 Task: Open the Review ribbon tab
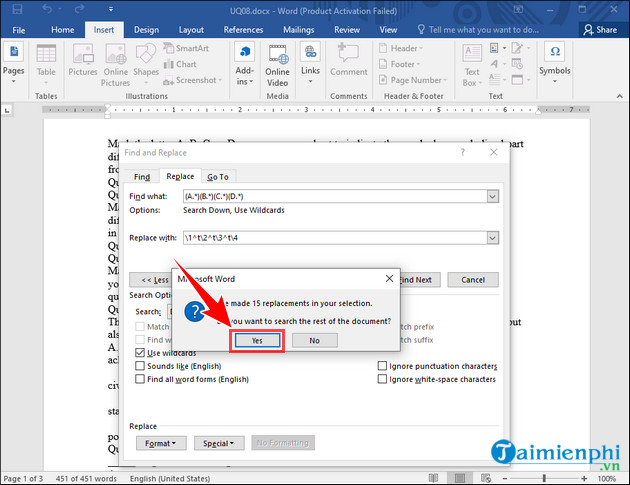coord(347,30)
